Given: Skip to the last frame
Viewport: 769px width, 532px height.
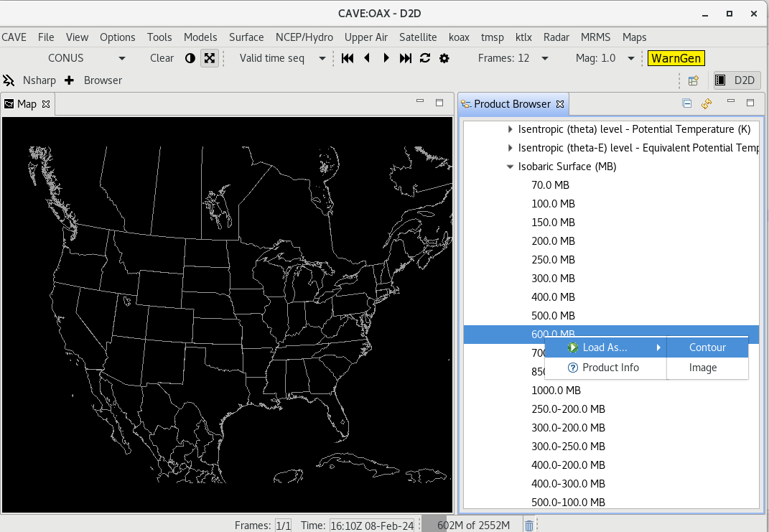Looking at the screenshot, I should pyautogui.click(x=406, y=58).
